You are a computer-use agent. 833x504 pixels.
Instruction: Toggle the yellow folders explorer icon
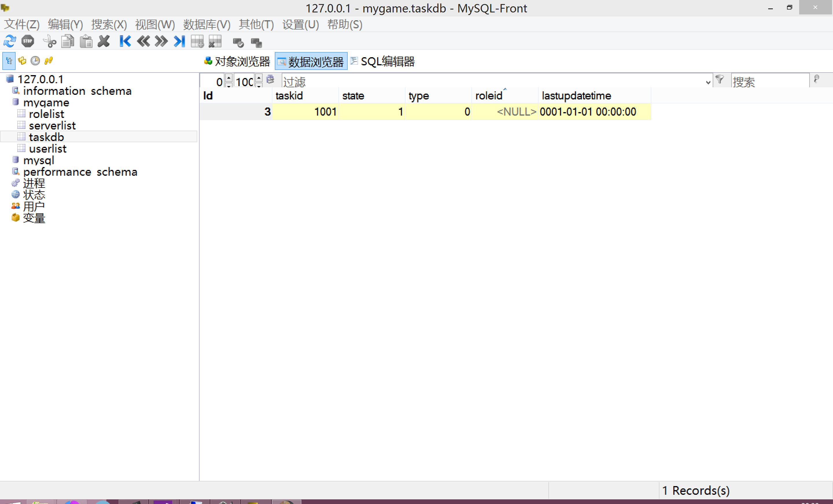click(x=22, y=61)
